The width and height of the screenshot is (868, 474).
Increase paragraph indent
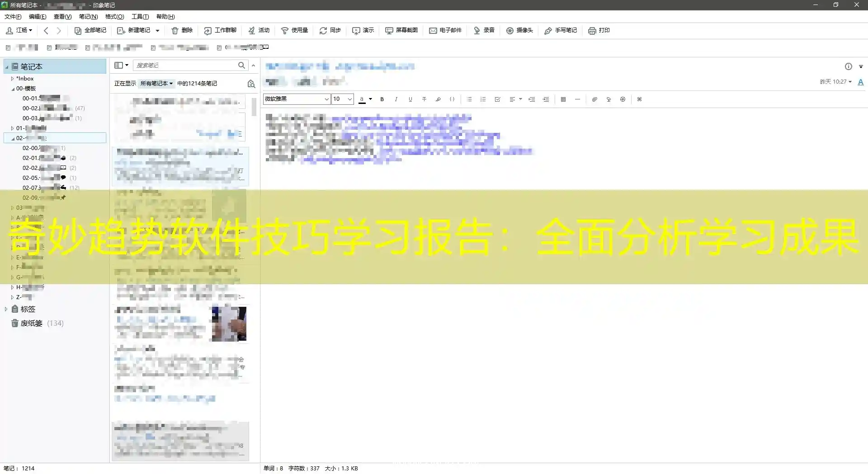[546, 99]
